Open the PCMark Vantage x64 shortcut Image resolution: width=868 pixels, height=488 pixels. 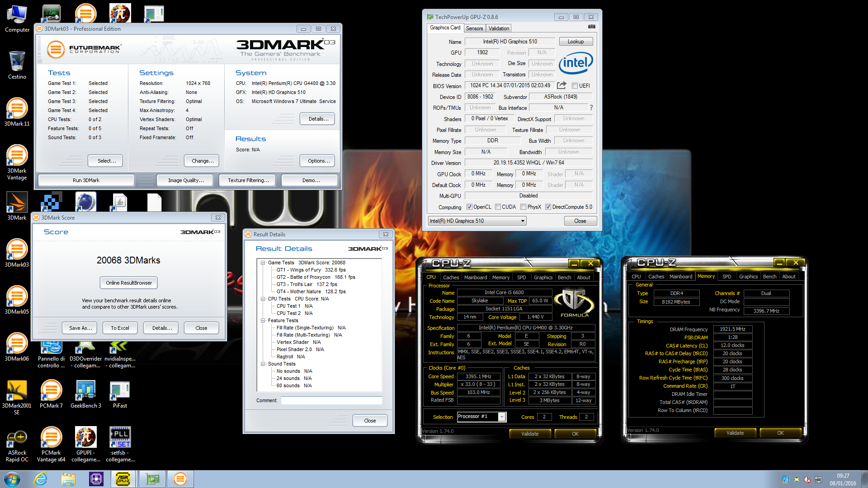[51, 445]
